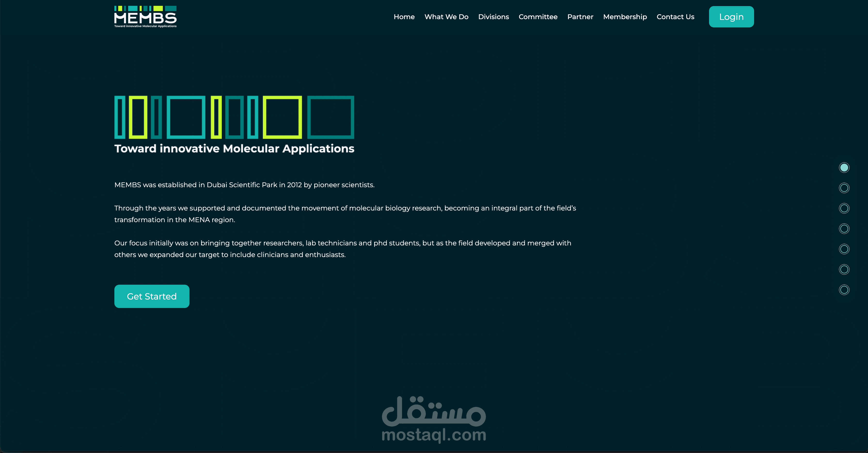Open the Committee section
This screenshot has width=868, height=453.
[538, 17]
